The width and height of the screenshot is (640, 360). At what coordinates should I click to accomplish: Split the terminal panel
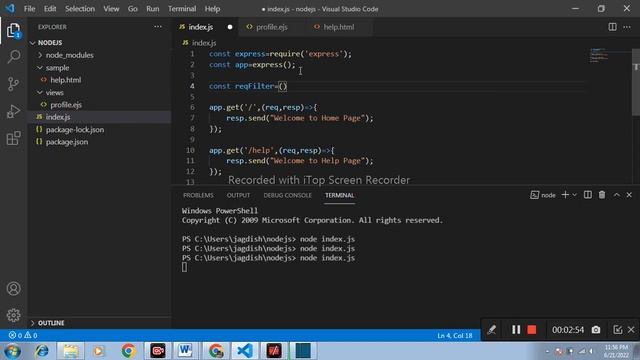pyautogui.click(x=588, y=195)
